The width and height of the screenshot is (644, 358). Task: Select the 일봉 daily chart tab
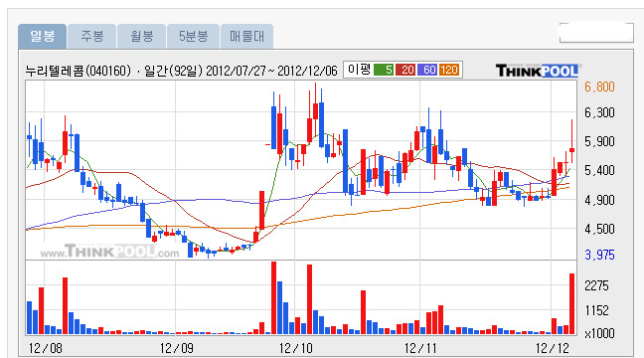point(43,37)
